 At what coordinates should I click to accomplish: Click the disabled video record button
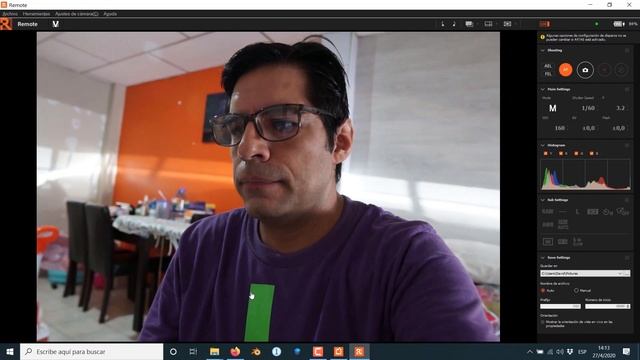[604, 70]
